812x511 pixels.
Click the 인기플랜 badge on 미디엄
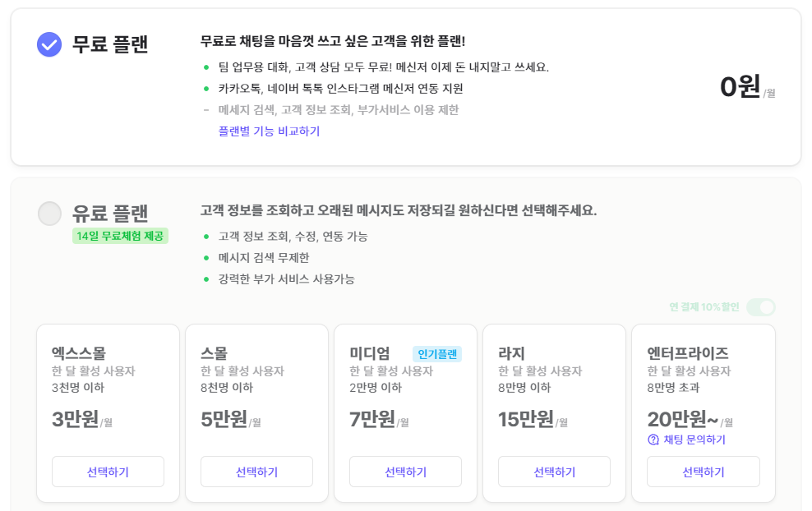tap(437, 354)
